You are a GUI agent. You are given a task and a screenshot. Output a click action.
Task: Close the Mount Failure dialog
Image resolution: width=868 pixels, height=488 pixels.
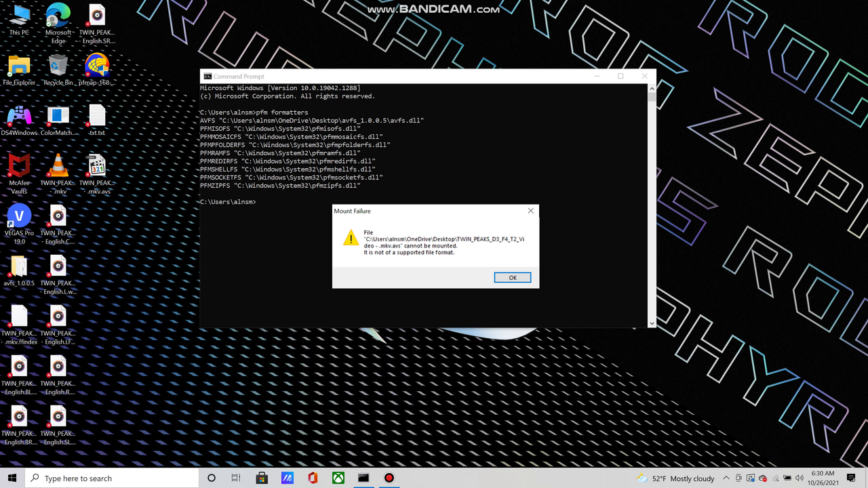tap(530, 211)
